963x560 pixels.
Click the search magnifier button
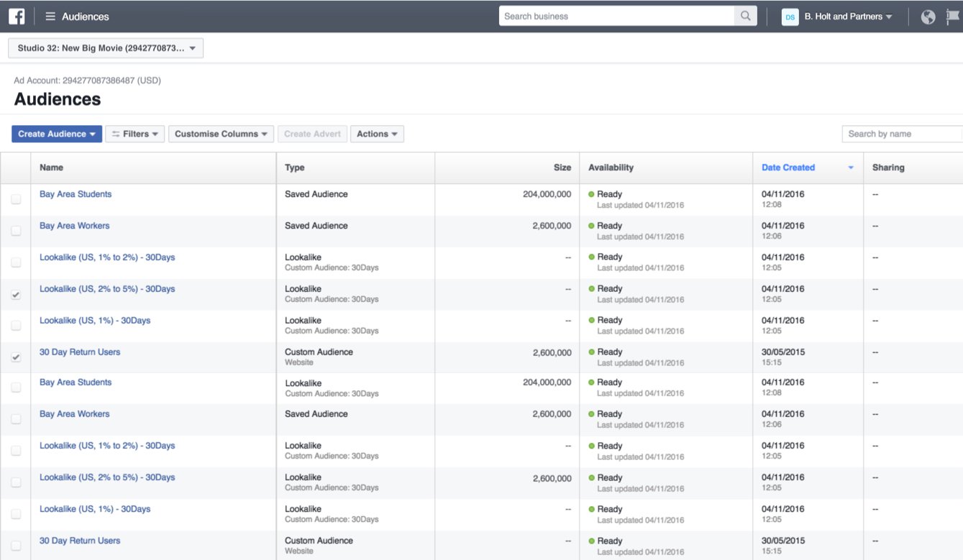pos(745,16)
